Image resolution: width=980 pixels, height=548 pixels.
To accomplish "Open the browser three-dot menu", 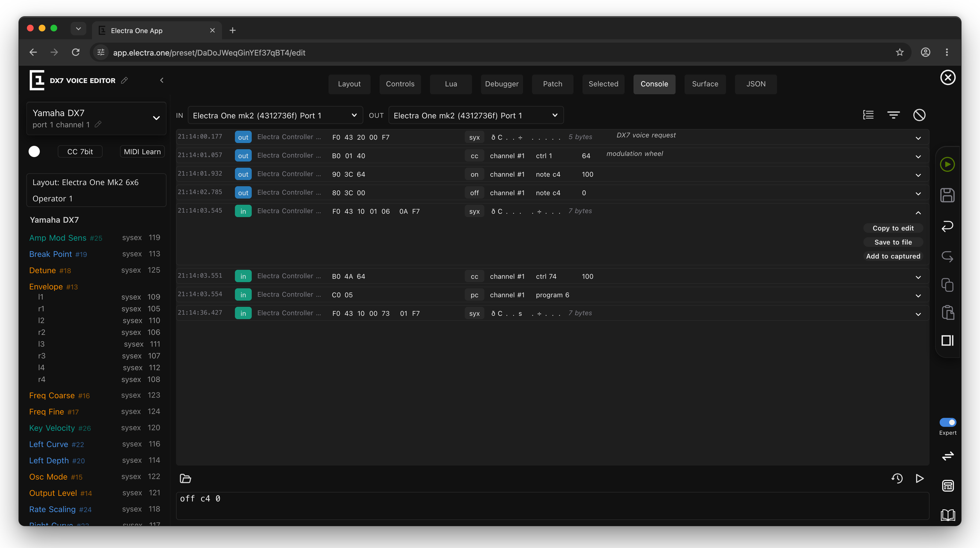I will pos(947,52).
